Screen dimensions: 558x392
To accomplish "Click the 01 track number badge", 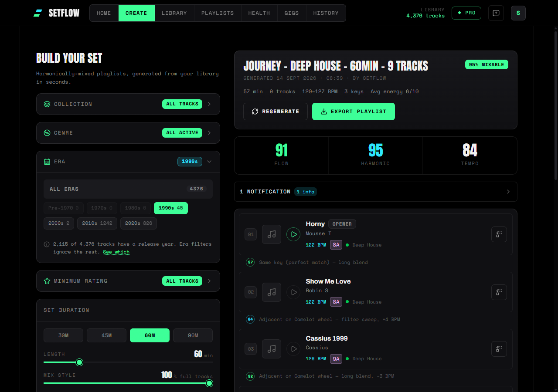I will tap(251, 234).
